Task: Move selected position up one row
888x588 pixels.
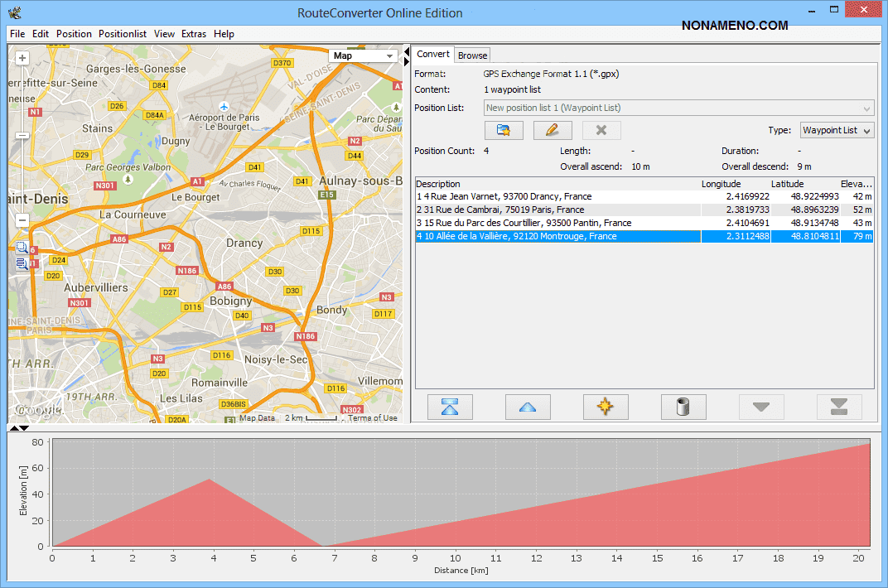Action: click(528, 407)
